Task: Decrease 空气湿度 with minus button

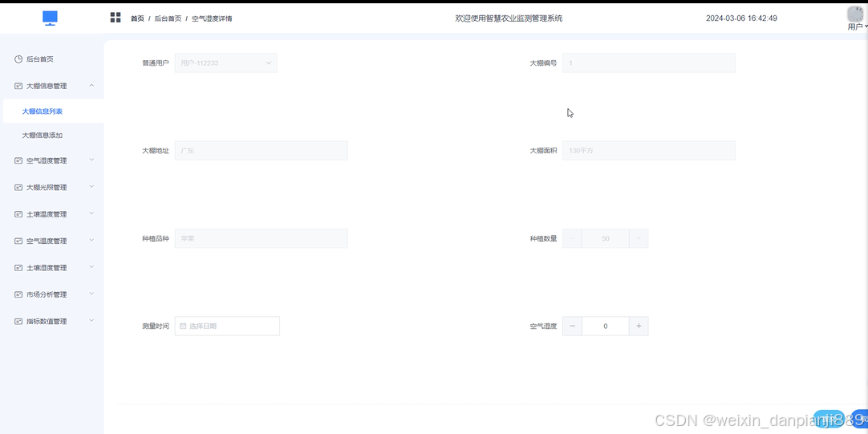Action: (x=573, y=326)
